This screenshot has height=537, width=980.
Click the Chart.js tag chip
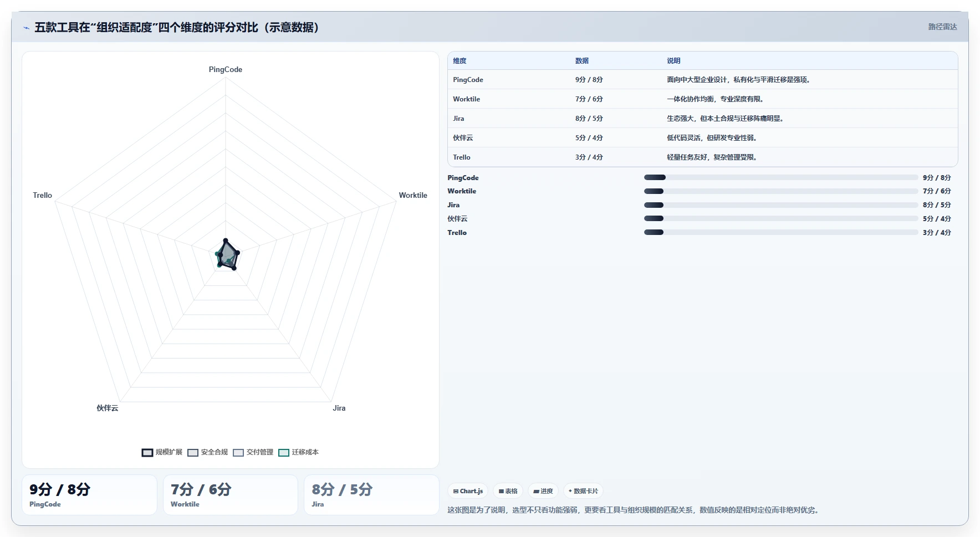[468, 491]
